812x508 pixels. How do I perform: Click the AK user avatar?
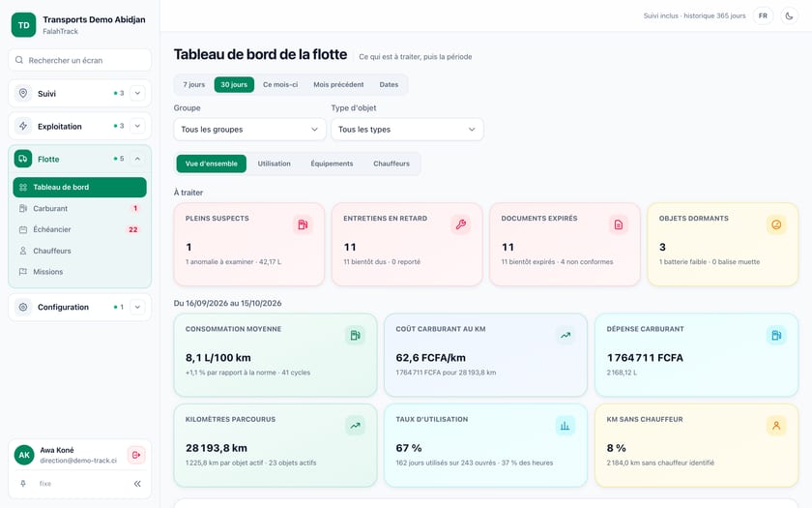pos(24,455)
